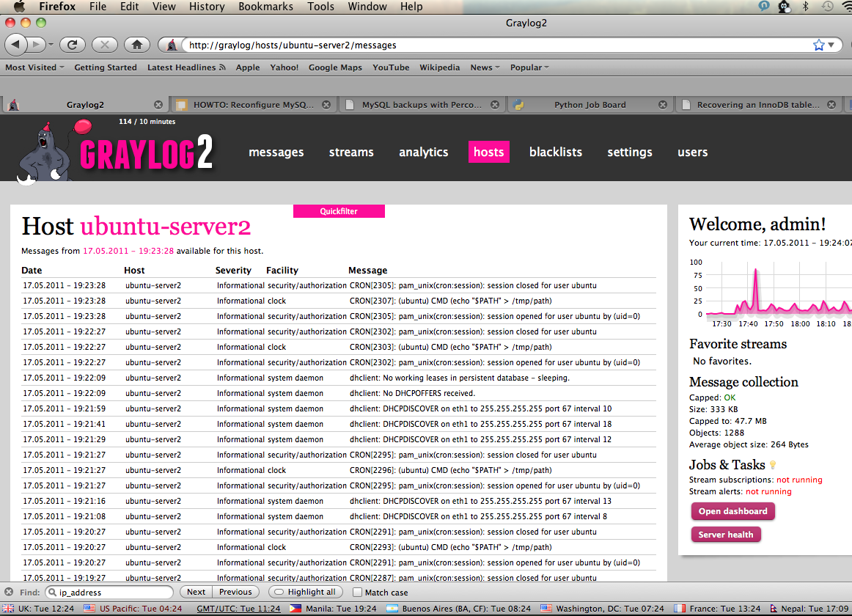Close the Graylog2 tab
The image size is (852, 616).
(x=158, y=105)
